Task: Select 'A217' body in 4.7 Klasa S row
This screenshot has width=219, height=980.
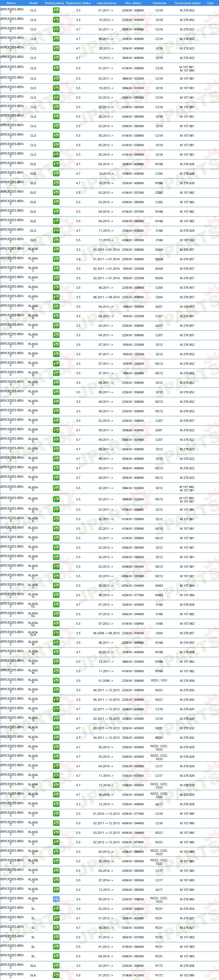Action: [159, 805]
